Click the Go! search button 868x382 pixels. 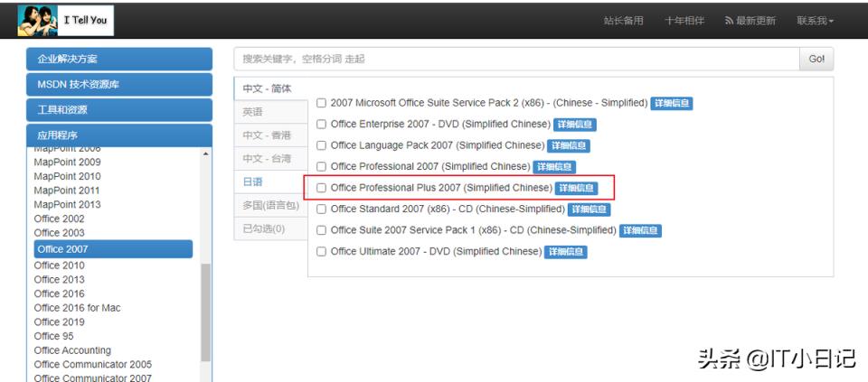816,60
